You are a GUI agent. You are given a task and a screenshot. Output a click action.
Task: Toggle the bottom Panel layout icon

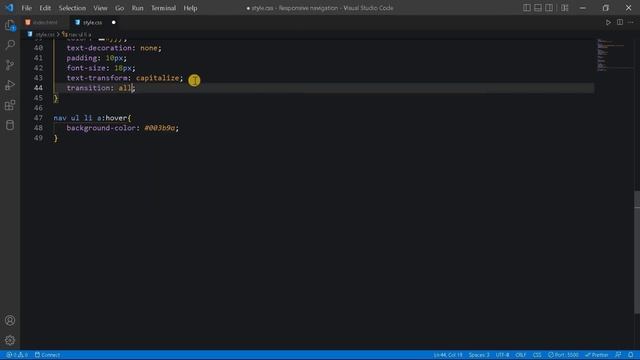[x=538, y=8]
